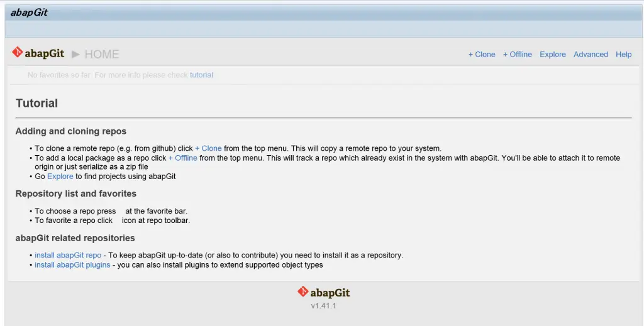This screenshot has height=326, width=644.
Task: Click the Explore link in tutorial text
Action: (60, 177)
